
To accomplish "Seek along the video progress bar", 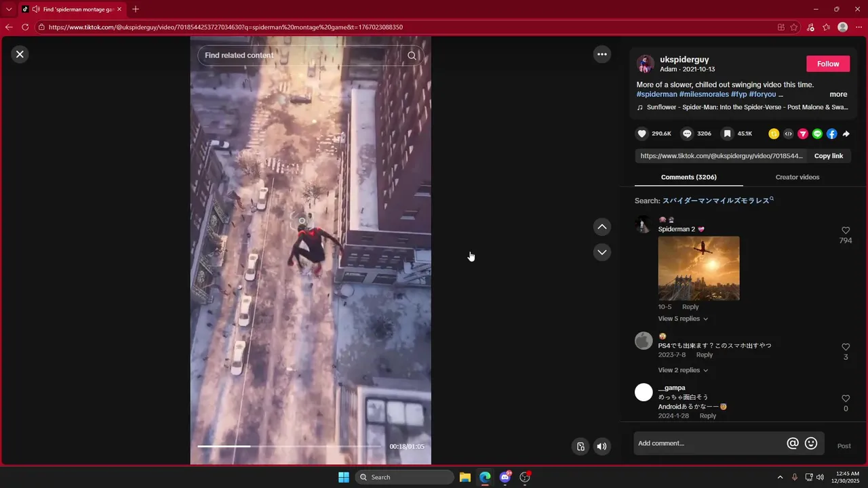I will [x=290, y=446].
